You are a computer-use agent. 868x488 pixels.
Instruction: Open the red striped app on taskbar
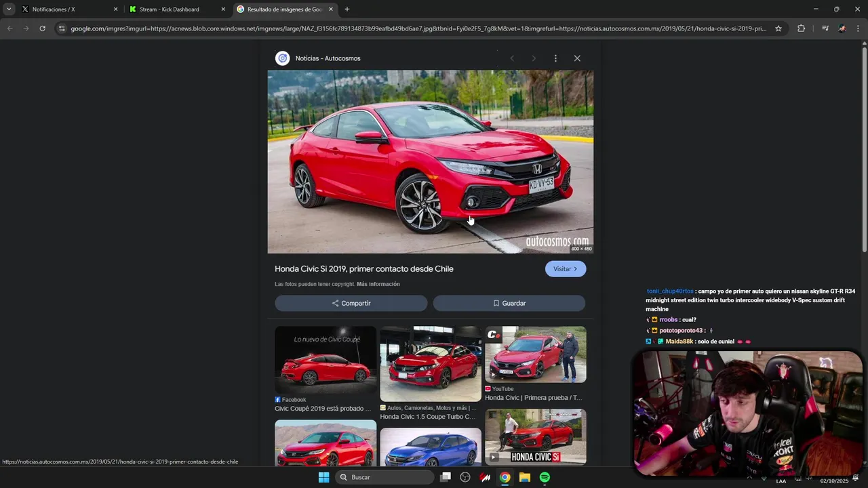(x=485, y=477)
